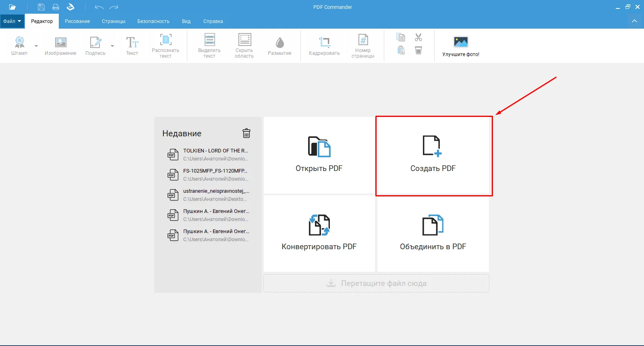Click the Улучшите фото! promo button
644x346 pixels.
[461, 46]
